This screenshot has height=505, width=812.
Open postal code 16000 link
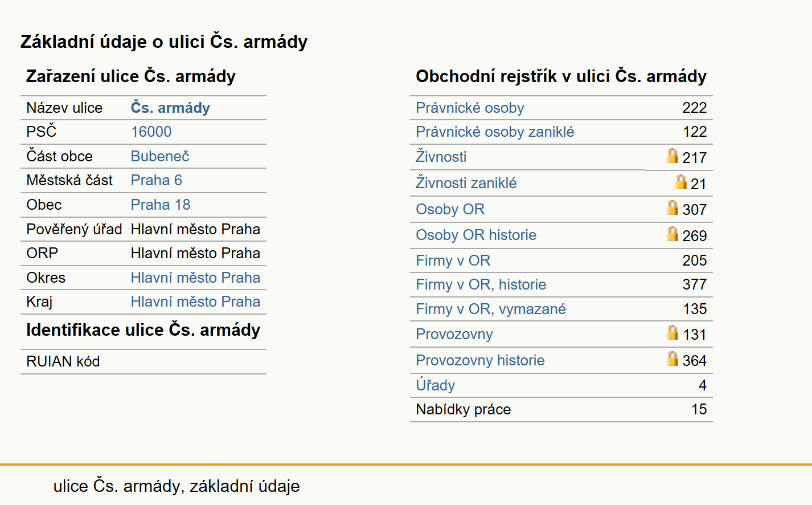point(151,132)
